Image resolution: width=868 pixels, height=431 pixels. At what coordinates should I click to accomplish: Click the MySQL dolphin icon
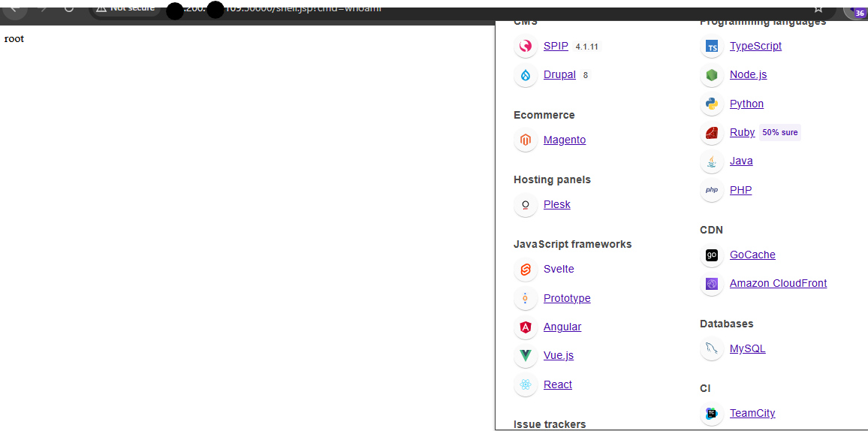click(x=712, y=349)
